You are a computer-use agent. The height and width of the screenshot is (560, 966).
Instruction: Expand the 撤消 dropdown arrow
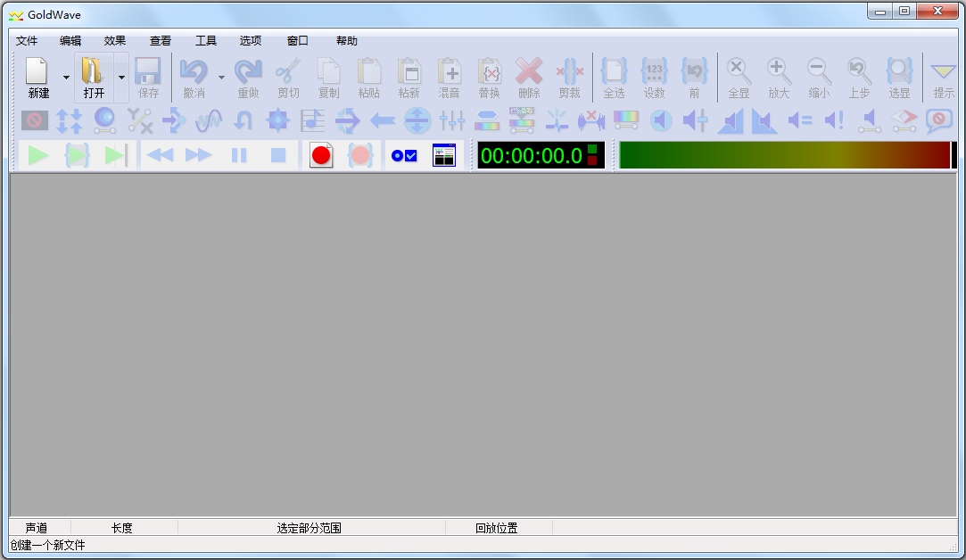221,78
